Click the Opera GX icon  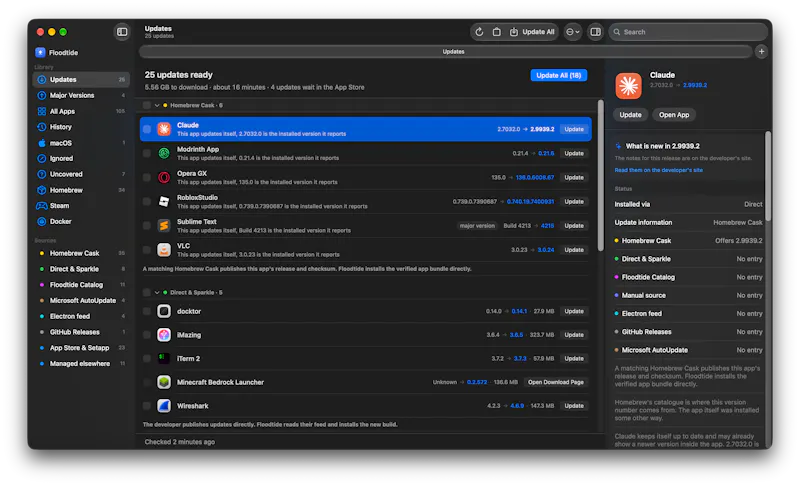[x=164, y=177]
